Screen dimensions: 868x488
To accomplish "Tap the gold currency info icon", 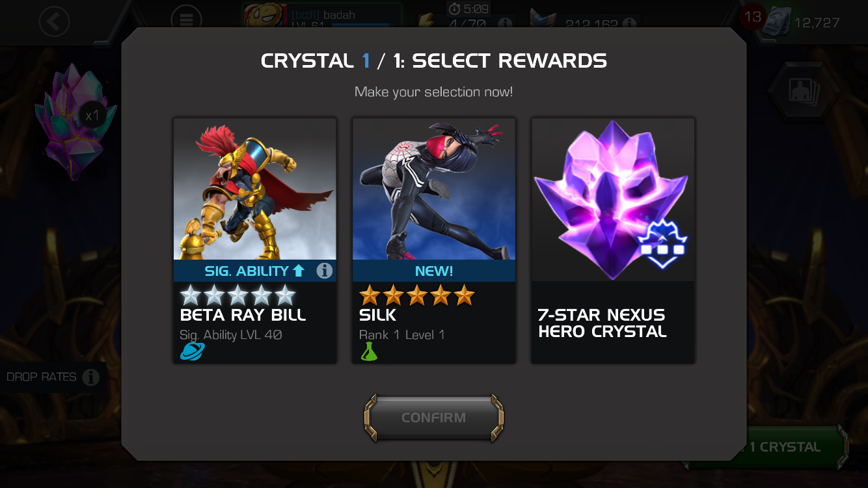I will [x=629, y=23].
